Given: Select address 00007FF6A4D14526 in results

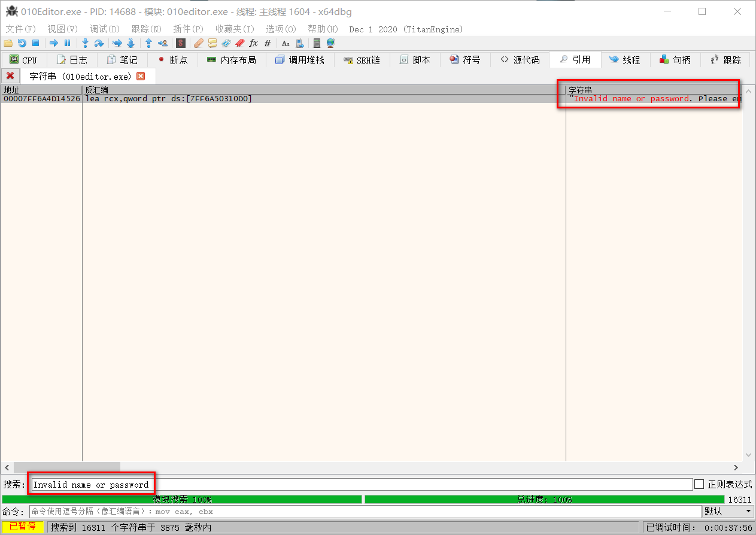Looking at the screenshot, I should pos(42,99).
